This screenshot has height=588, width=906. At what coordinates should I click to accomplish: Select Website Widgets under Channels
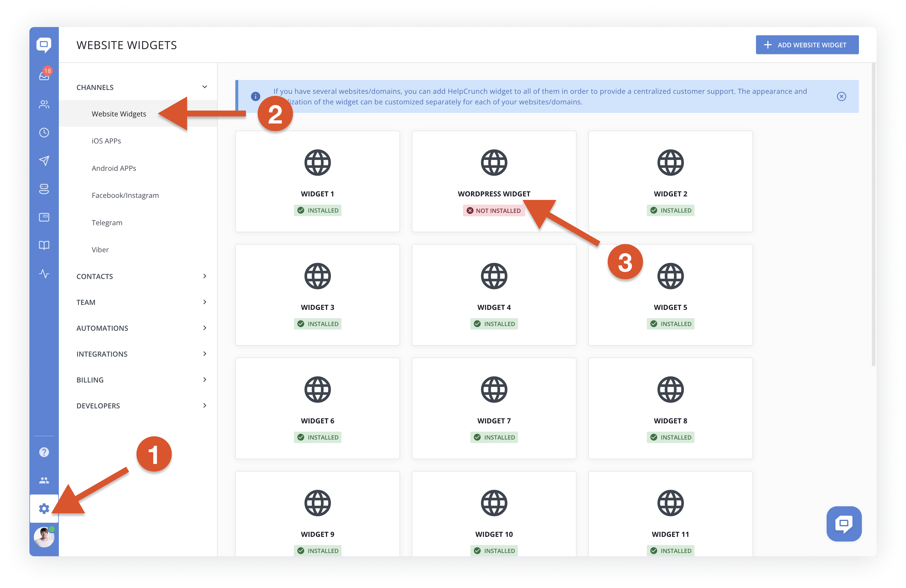coord(119,113)
